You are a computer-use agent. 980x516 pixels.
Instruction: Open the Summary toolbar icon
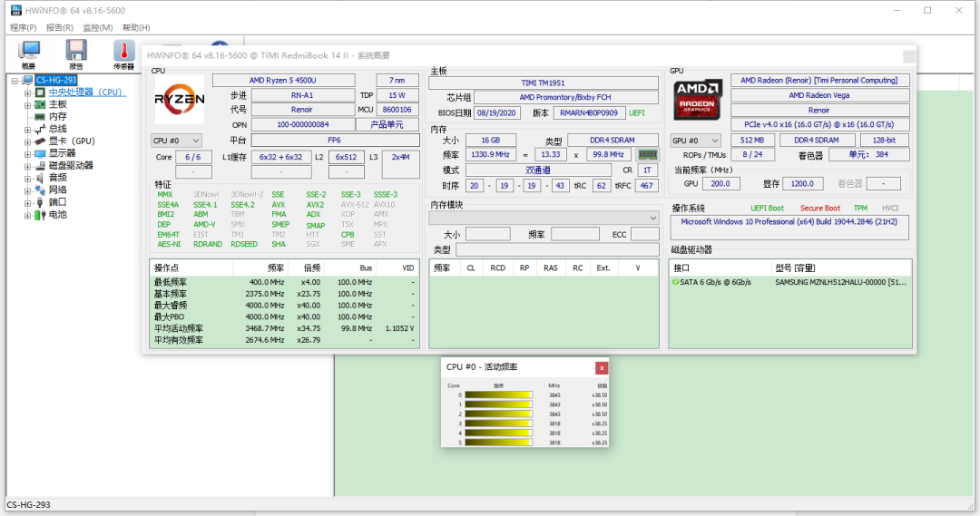point(29,54)
